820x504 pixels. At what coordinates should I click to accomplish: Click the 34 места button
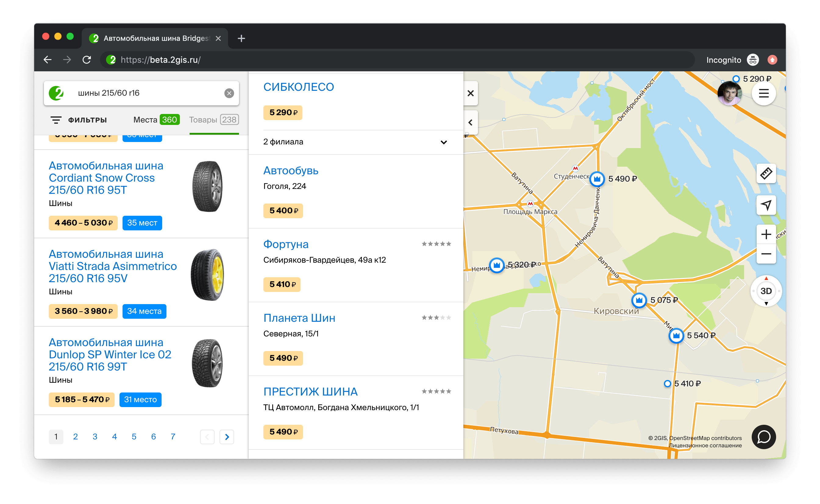point(144,311)
